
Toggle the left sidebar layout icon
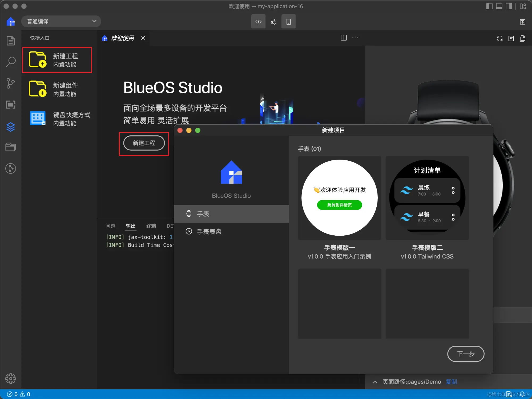point(489,6)
